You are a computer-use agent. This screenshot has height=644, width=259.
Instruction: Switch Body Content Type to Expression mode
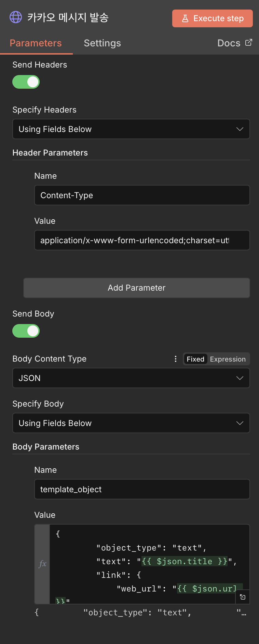pos(228,359)
